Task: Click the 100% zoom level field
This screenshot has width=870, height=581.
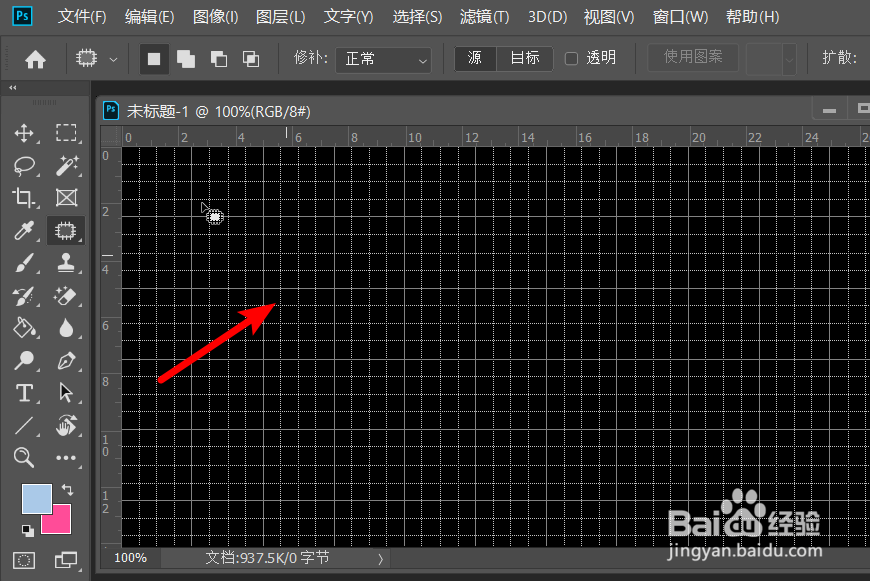Action: pos(130,558)
